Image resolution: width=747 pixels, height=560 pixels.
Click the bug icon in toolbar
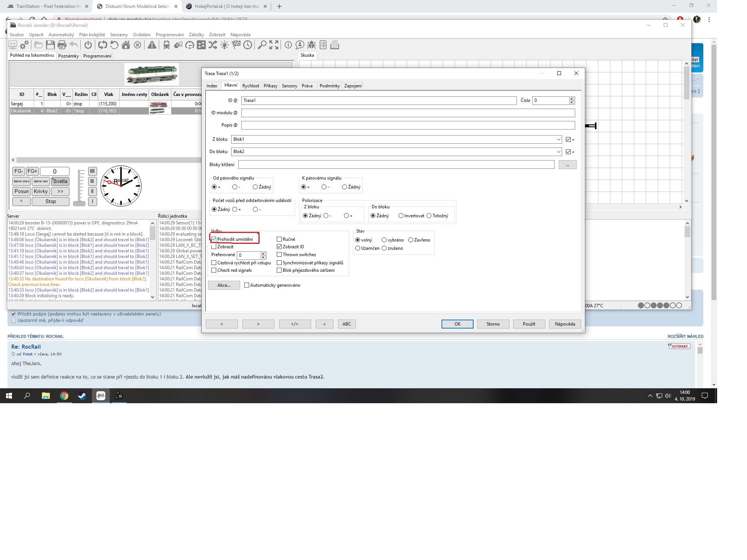pyautogui.click(x=311, y=45)
